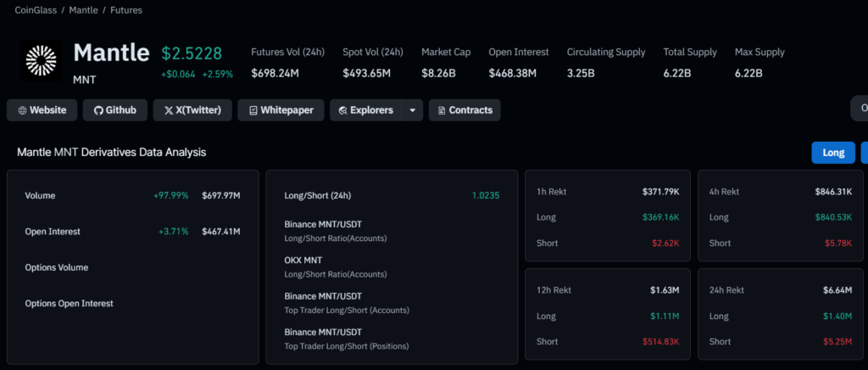Open the Mantle logo image
Viewport: 868px width, 370px height.
pos(42,61)
